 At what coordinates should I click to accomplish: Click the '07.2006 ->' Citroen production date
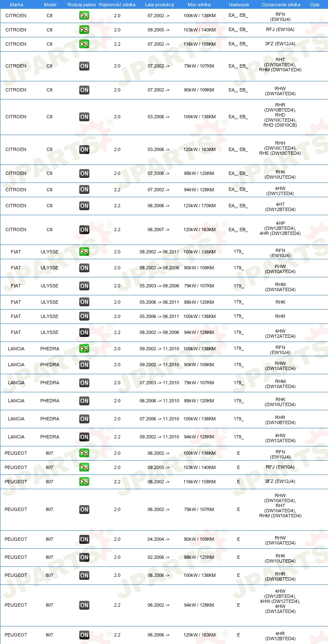coord(159,173)
